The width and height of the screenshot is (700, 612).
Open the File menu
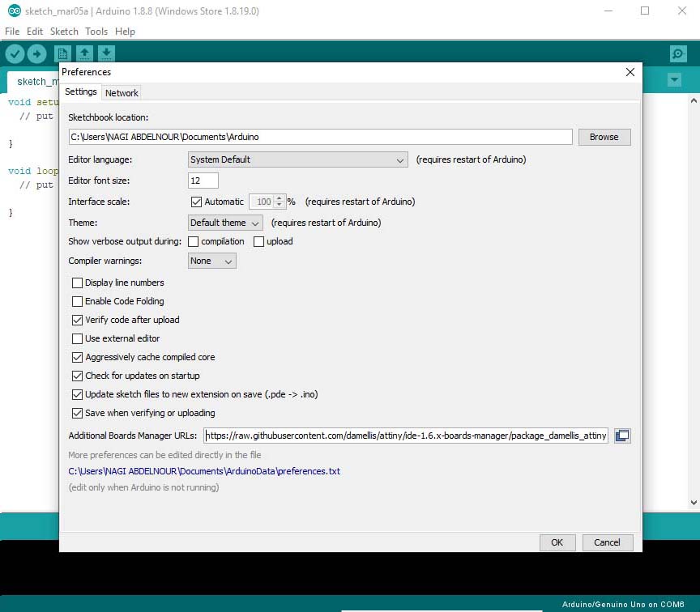tap(12, 32)
